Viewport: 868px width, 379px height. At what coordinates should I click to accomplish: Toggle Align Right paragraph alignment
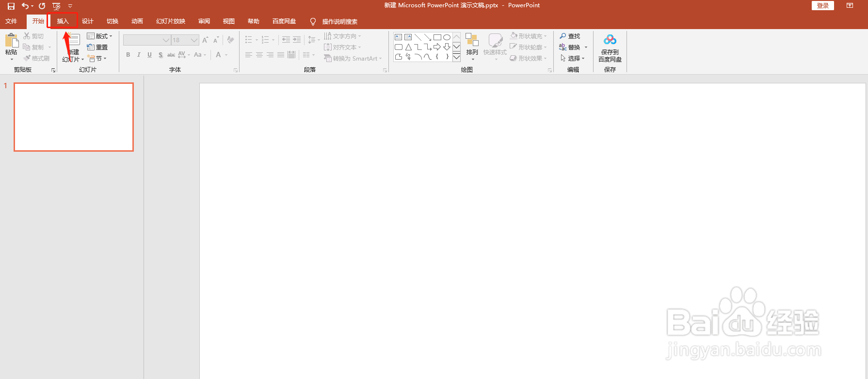pos(270,55)
